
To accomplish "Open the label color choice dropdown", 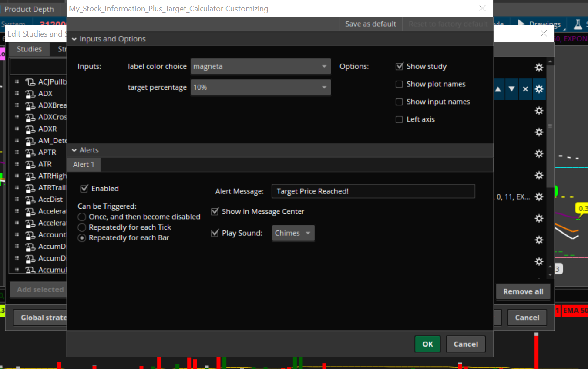I will pos(260,67).
